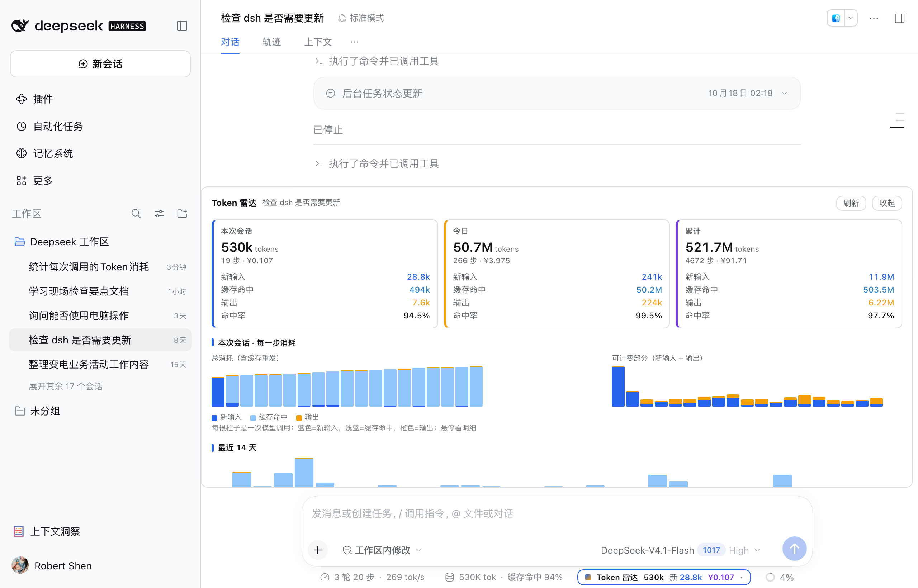The width and height of the screenshot is (918, 588).
Task: Expand first 执行了命令并已调用工具 entry
Action: (377, 61)
